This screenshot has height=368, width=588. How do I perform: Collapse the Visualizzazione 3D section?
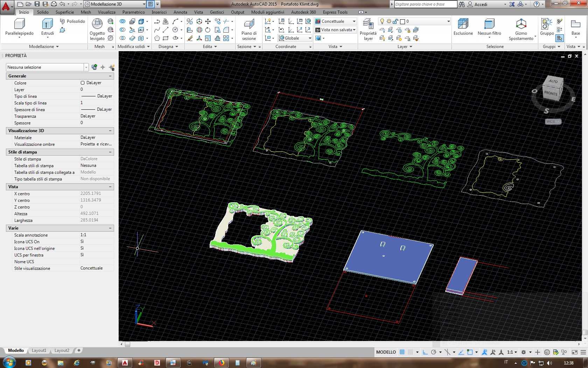(110, 131)
